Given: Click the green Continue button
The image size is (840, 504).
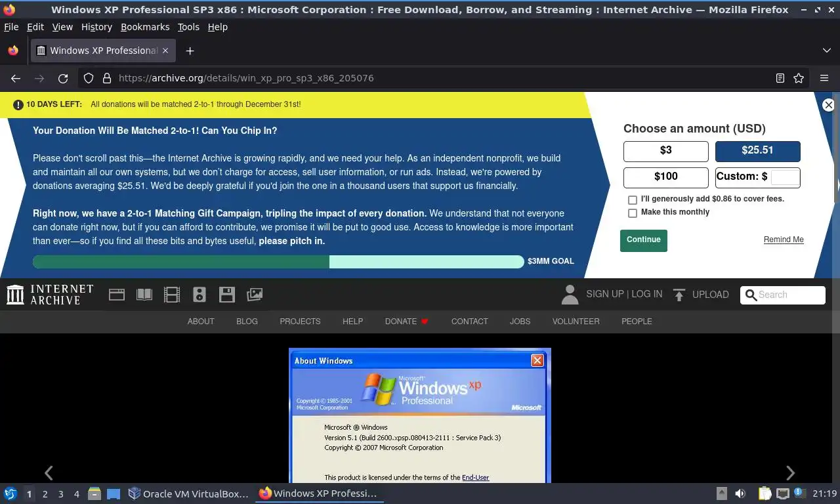Looking at the screenshot, I should click(x=644, y=240).
